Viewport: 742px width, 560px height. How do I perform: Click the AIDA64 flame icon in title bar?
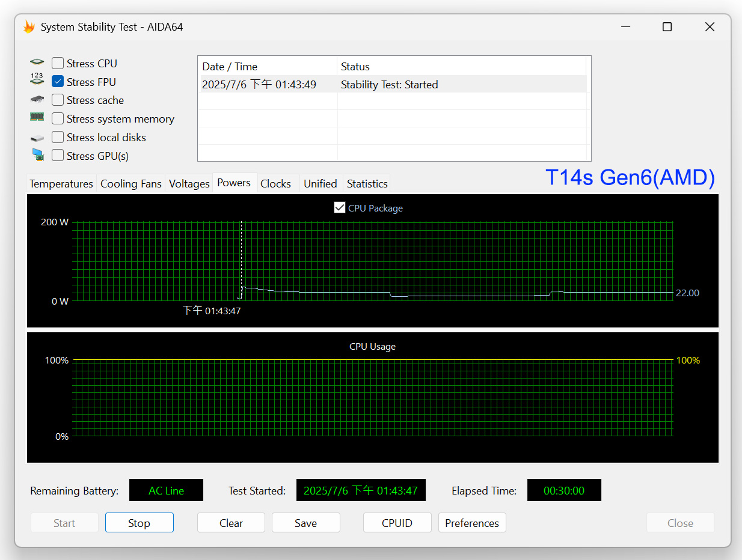29,27
